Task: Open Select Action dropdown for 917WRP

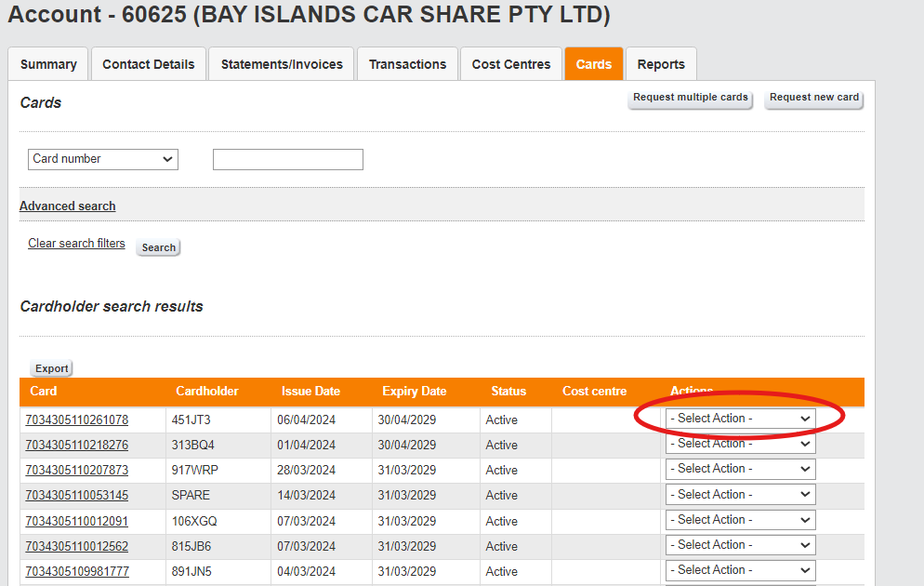Action: click(741, 470)
